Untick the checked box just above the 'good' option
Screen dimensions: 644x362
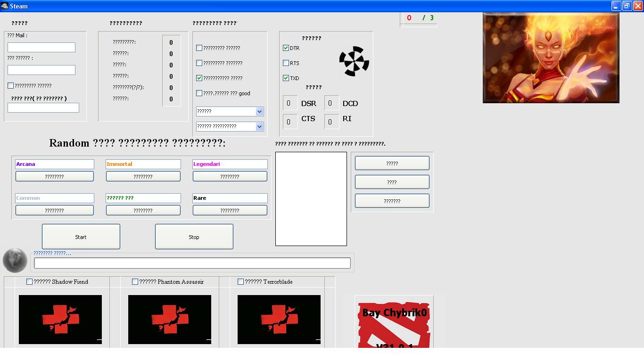tap(199, 78)
